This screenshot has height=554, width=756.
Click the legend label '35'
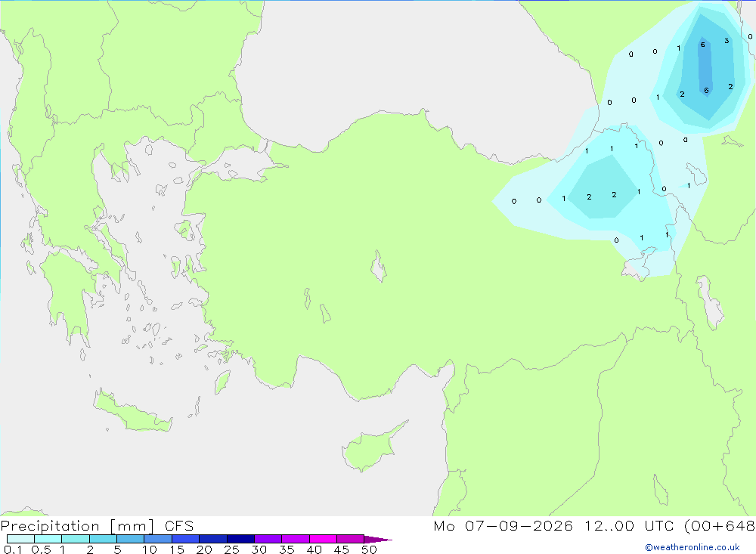pyautogui.click(x=287, y=549)
